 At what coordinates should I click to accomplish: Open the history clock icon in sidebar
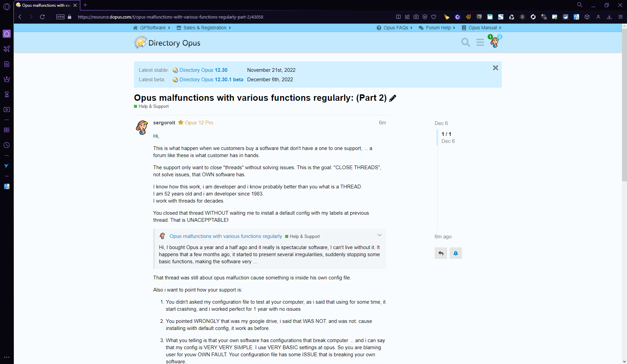[x=7, y=145]
